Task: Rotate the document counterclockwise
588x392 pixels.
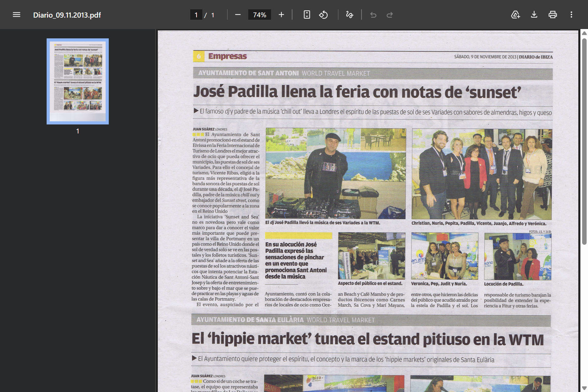Action: pyautogui.click(x=323, y=15)
